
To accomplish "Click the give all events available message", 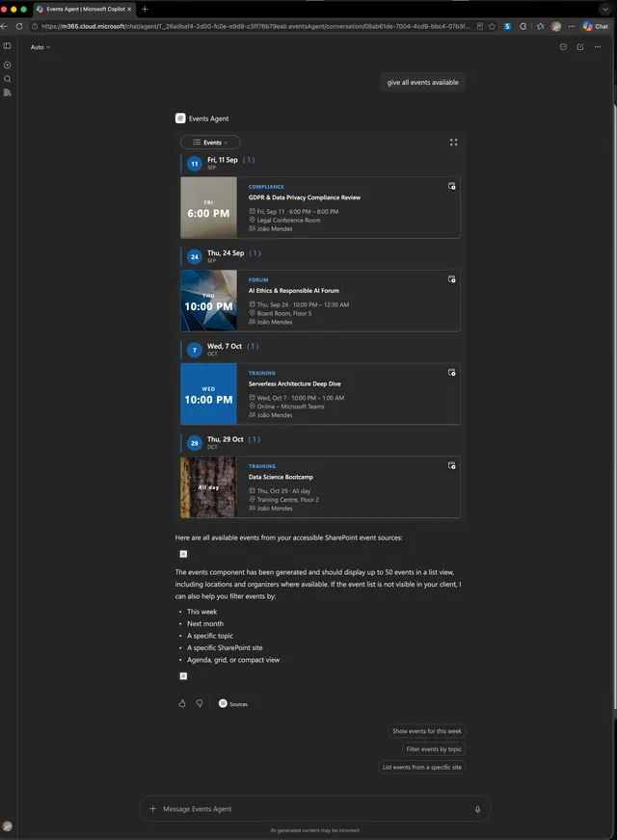I will [422, 83].
